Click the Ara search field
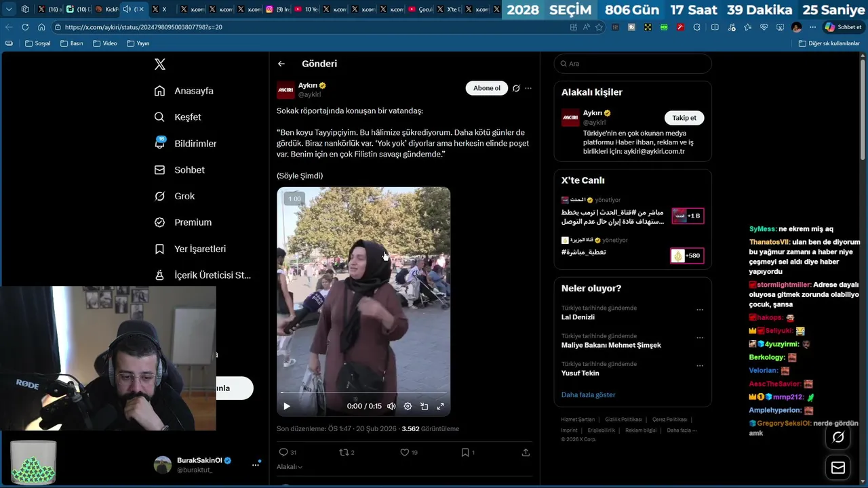The width and height of the screenshot is (868, 488). [633, 64]
